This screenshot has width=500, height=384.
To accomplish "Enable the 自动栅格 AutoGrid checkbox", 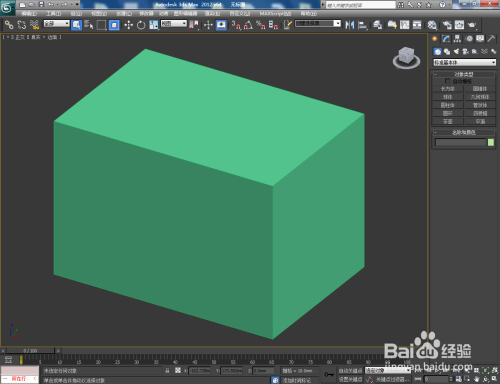I will click(448, 81).
